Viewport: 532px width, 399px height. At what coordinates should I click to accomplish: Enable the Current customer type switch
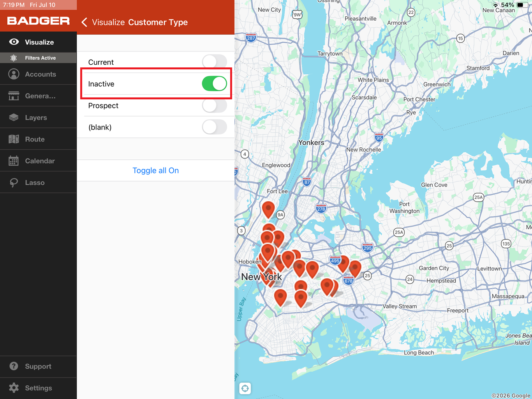214,62
